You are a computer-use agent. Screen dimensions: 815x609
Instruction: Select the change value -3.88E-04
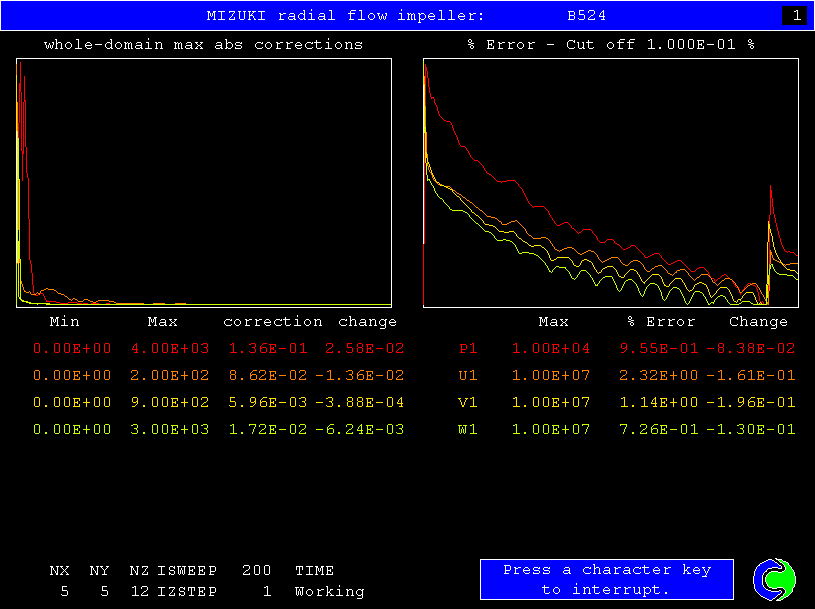pyautogui.click(x=360, y=402)
